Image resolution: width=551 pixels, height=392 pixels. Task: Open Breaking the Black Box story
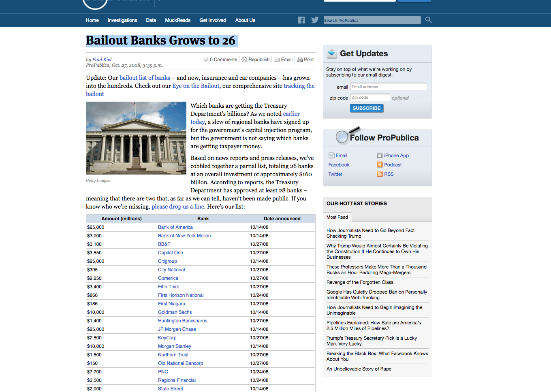[377, 356]
